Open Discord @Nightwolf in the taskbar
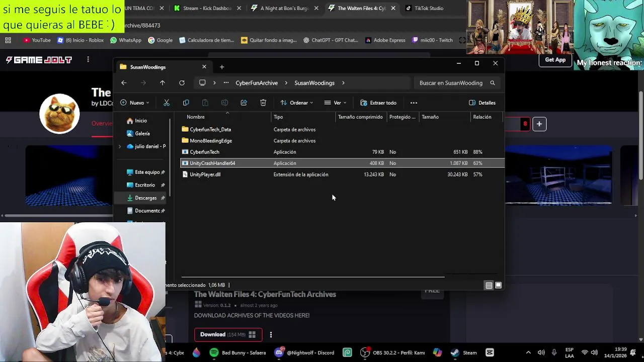 point(304,352)
